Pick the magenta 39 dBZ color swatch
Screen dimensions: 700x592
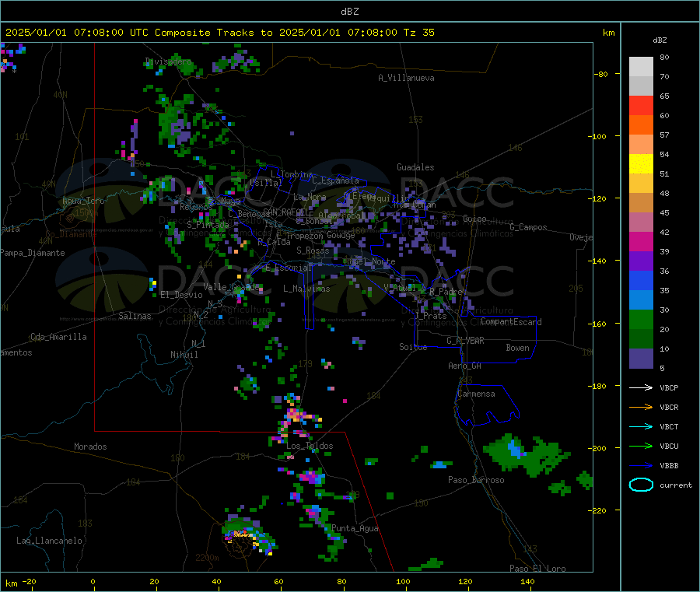pos(641,241)
